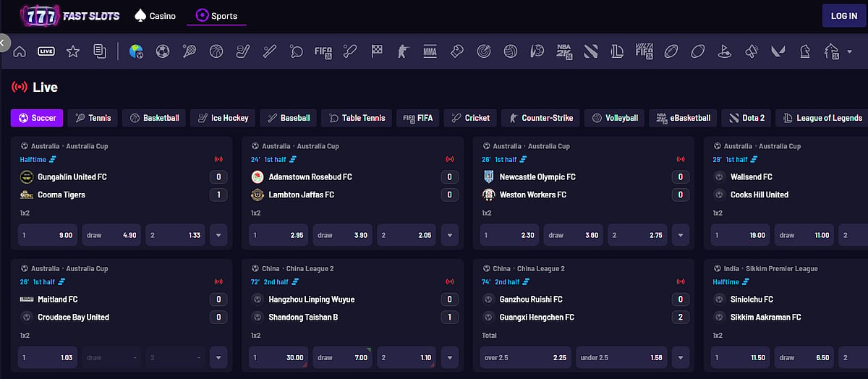The width and height of the screenshot is (868, 379).
Task: Select the Table Tennis live filter tab
Action: click(357, 118)
